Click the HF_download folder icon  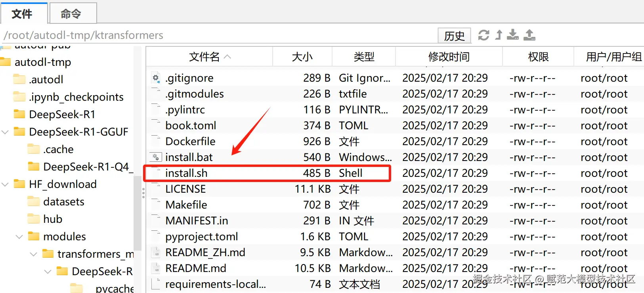[19, 184]
